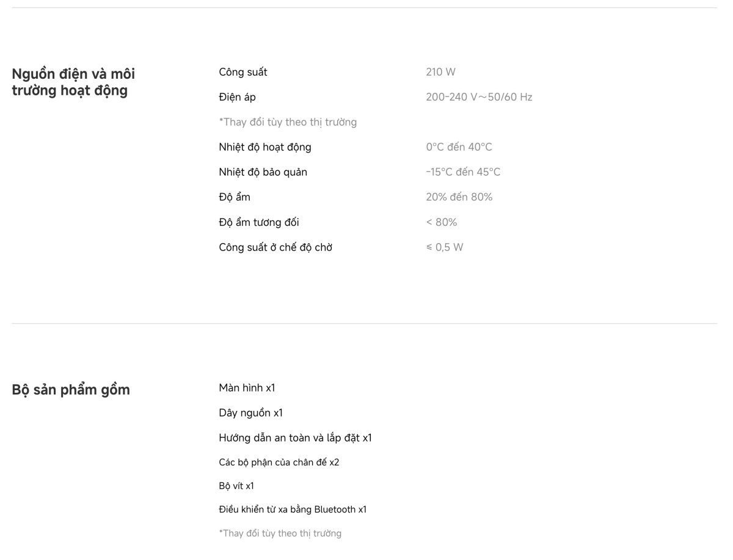The image size is (733, 560).
Task: Select the 20% đến 80% humidity value
Action: (459, 197)
